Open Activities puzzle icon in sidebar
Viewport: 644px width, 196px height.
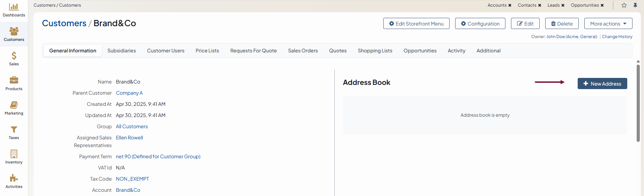[14, 179]
